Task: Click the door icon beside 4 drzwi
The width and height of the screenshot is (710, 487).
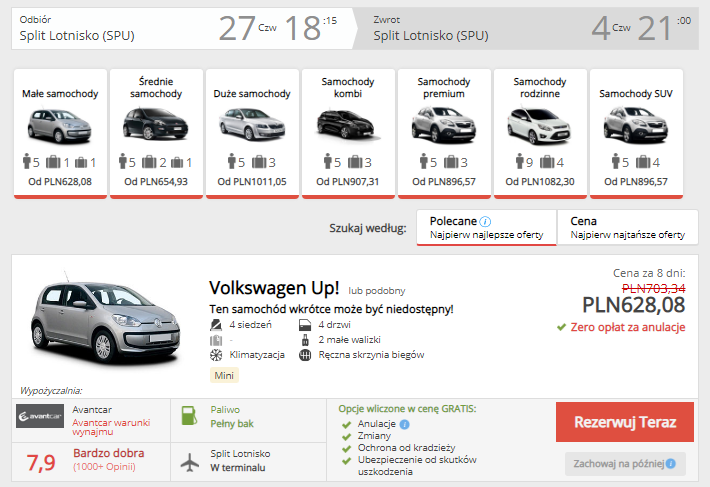Action: point(305,325)
